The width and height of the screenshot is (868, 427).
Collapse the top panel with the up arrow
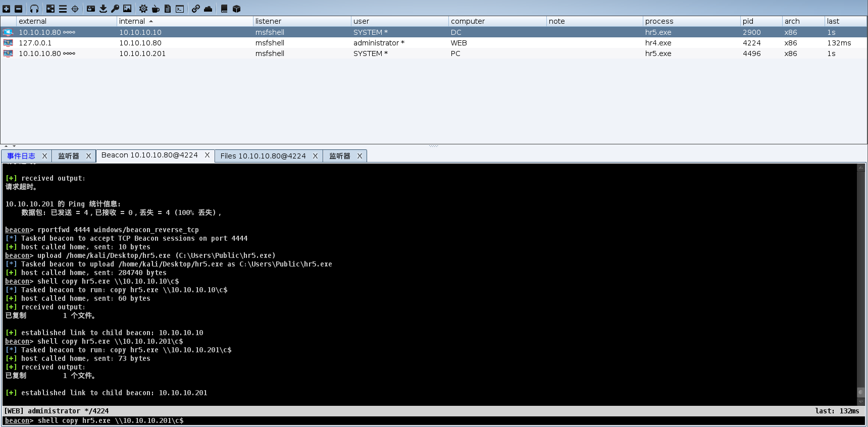6,146
